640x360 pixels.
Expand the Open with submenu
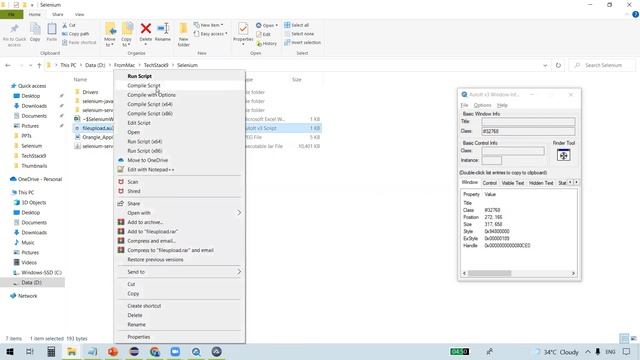(180, 213)
